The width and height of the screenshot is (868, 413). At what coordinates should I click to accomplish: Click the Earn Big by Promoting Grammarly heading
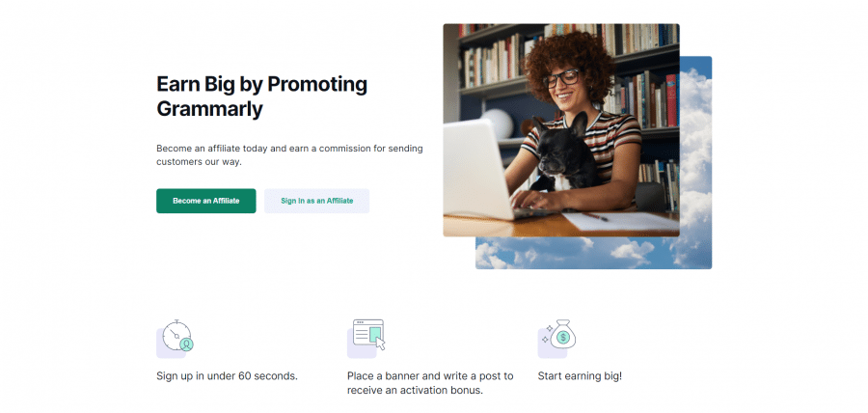pyautogui.click(x=261, y=96)
